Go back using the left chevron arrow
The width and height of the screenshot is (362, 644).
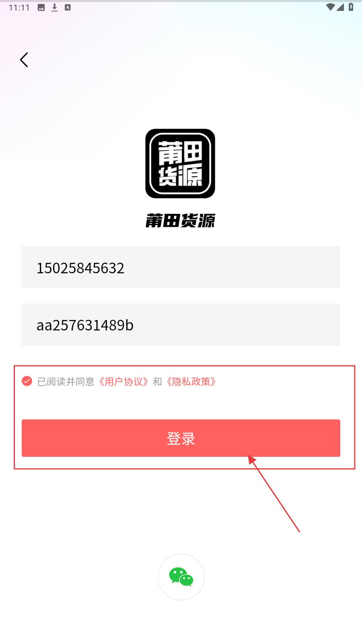click(24, 60)
